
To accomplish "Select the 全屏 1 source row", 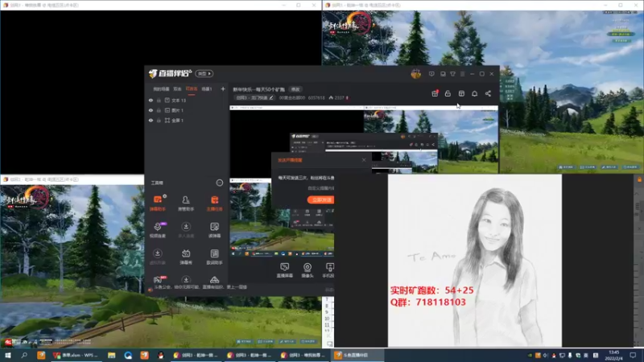I will [x=187, y=120].
